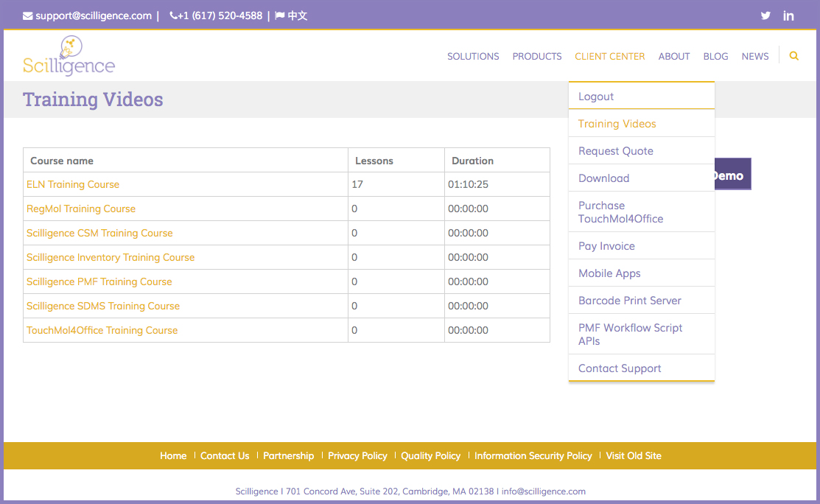Open the ABOUT menu
820x504 pixels.
pos(674,57)
